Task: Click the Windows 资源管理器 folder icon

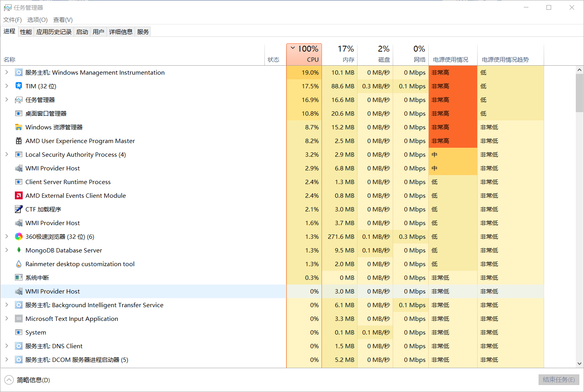Action: [x=19, y=127]
